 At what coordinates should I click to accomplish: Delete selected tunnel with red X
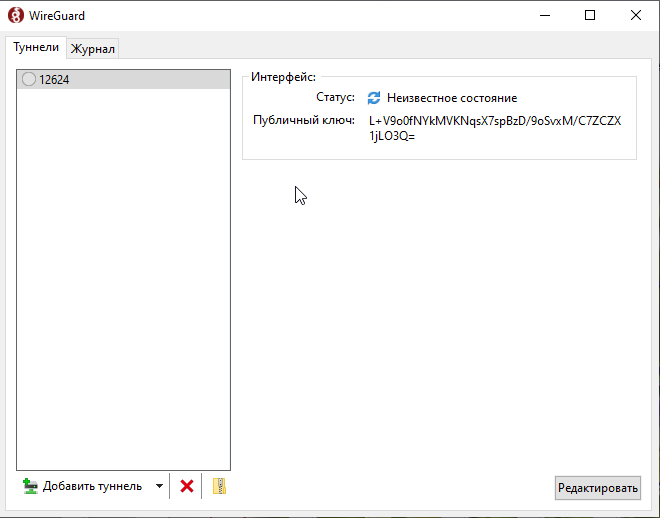(x=187, y=486)
